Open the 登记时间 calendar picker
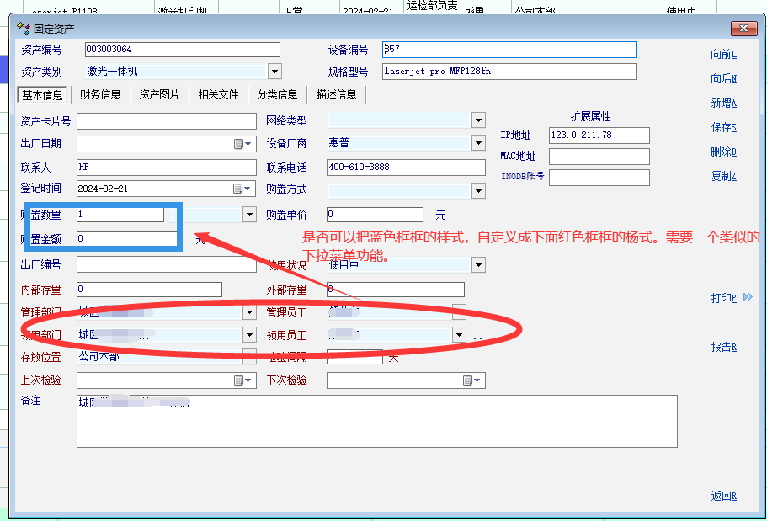 242,189
